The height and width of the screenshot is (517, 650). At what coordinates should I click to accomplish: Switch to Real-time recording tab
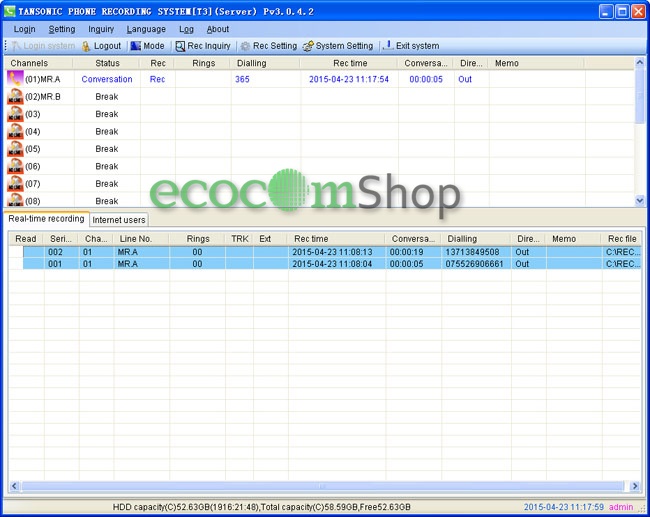(x=46, y=219)
